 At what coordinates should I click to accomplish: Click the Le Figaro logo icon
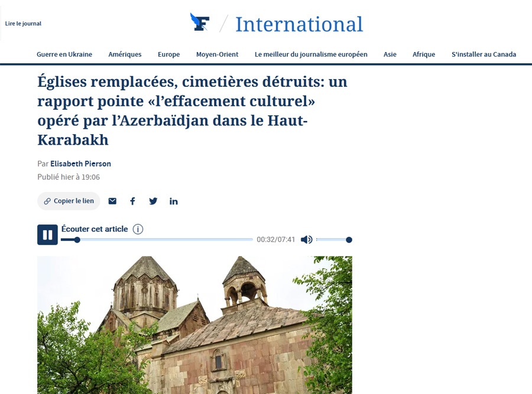[200, 22]
